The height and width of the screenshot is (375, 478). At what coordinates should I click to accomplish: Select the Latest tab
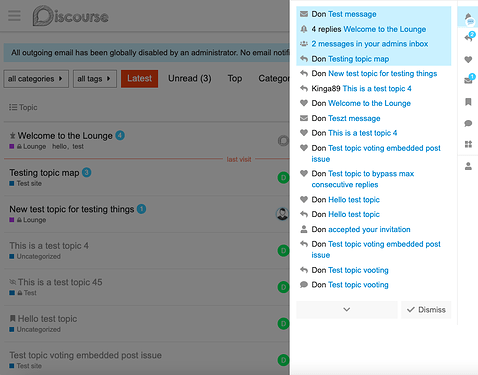pos(139,79)
